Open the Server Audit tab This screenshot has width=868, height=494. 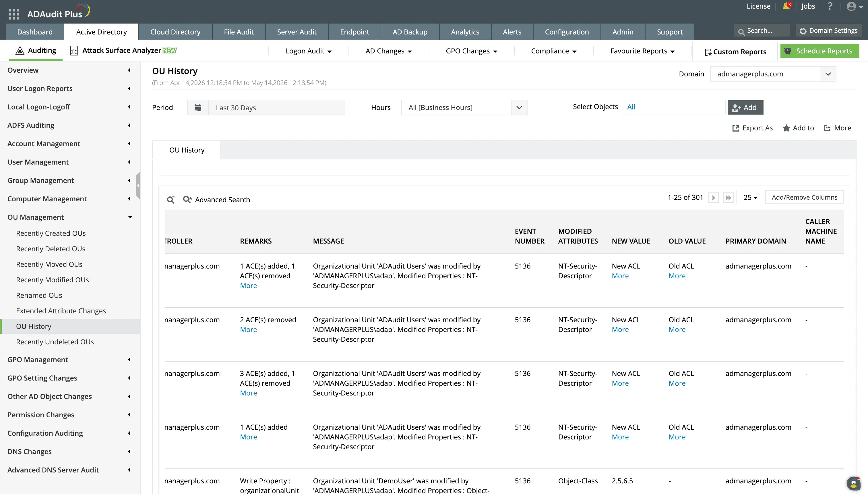coord(297,32)
